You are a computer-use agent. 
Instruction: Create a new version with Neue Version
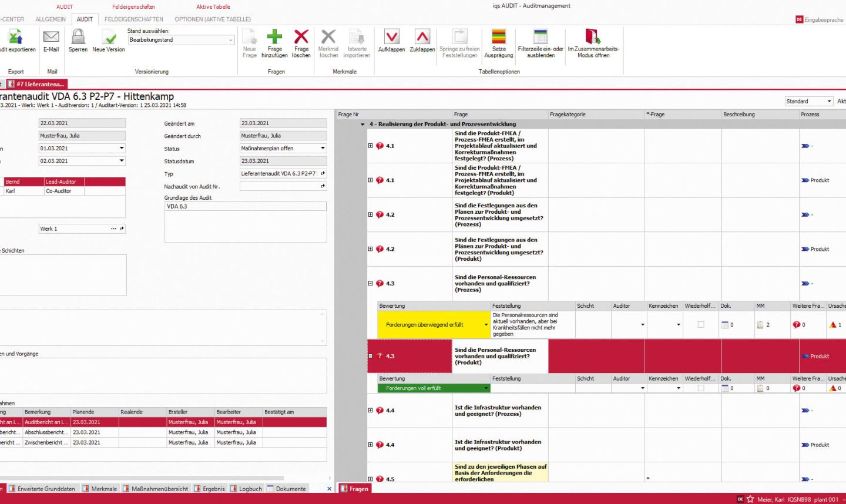109,41
